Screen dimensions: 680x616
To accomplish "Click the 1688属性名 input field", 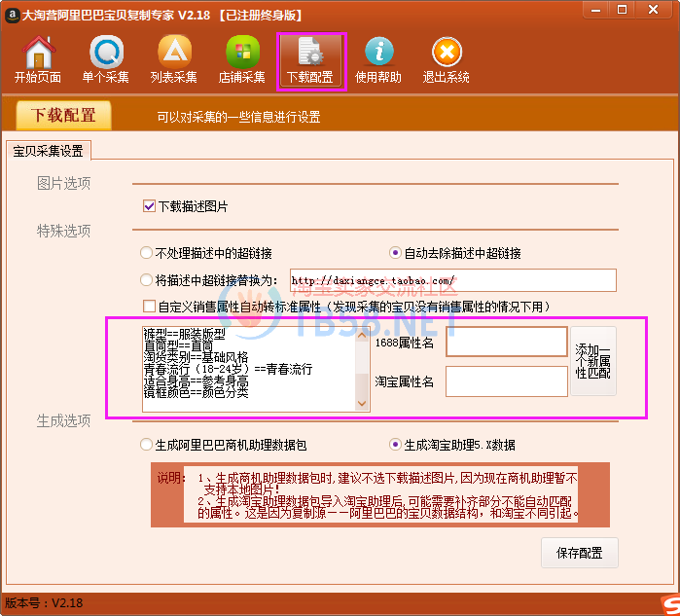I will tap(506, 342).
